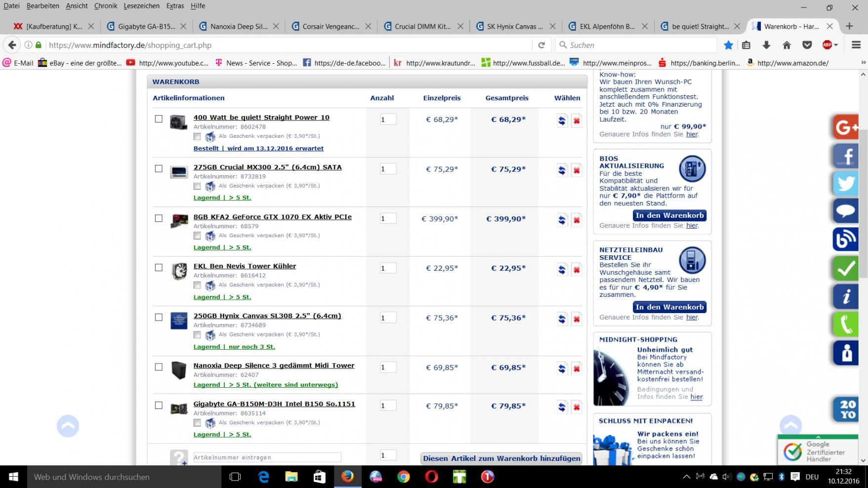
Task: Open the Firefox downloads arrow
Action: click(x=767, y=45)
